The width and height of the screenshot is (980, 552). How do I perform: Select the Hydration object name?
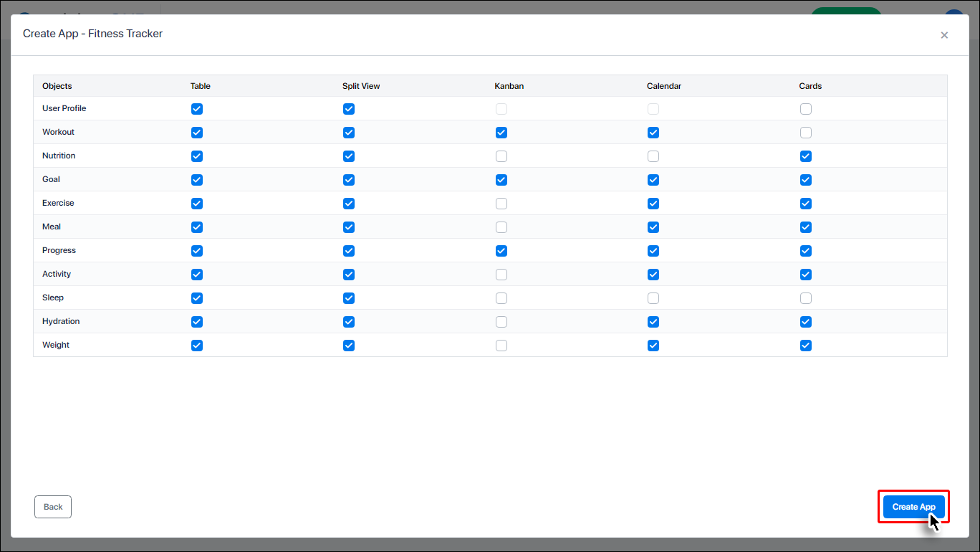61,321
